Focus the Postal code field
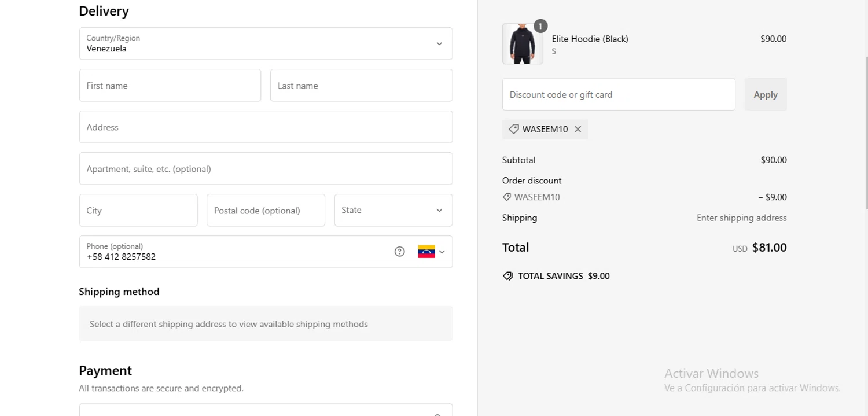868x416 pixels. 266,211
